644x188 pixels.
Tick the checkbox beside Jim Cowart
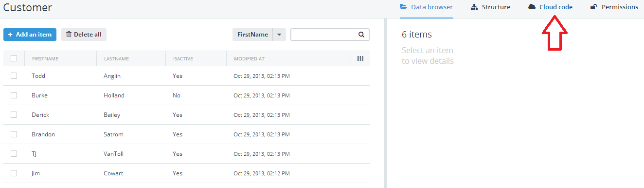(14, 173)
